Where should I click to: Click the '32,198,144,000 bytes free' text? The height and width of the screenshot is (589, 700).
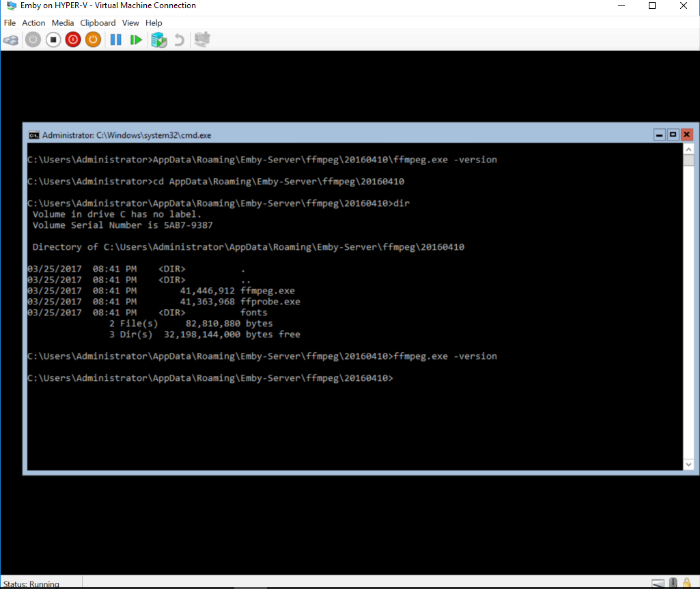click(232, 334)
